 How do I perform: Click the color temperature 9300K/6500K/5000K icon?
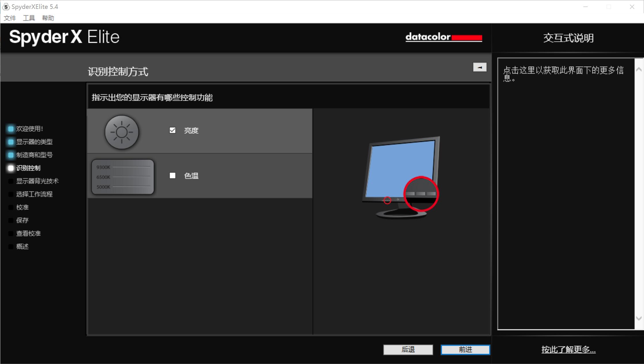123,177
